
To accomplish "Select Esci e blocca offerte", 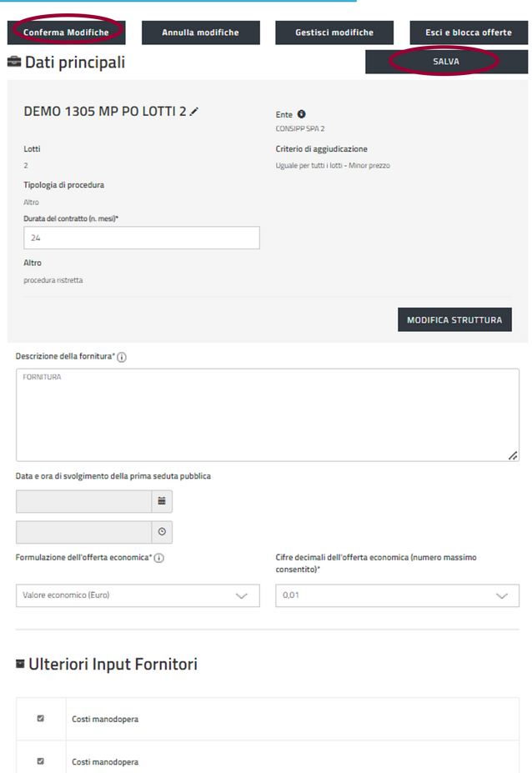I will point(468,33).
